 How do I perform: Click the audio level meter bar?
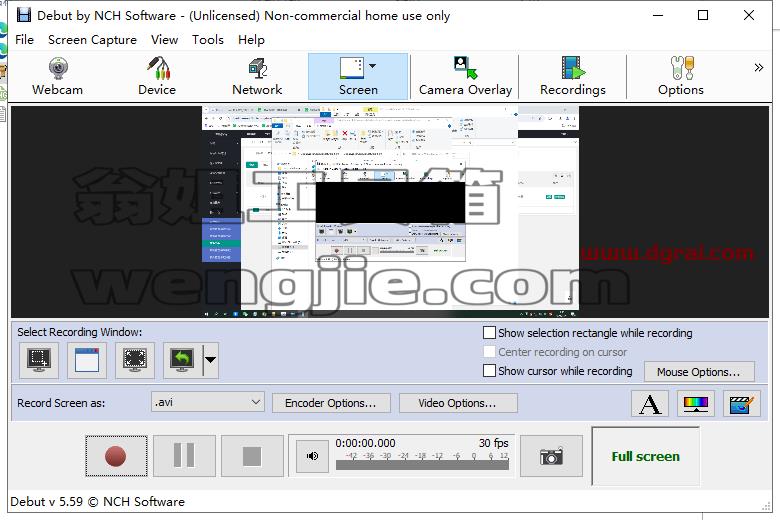click(x=422, y=465)
